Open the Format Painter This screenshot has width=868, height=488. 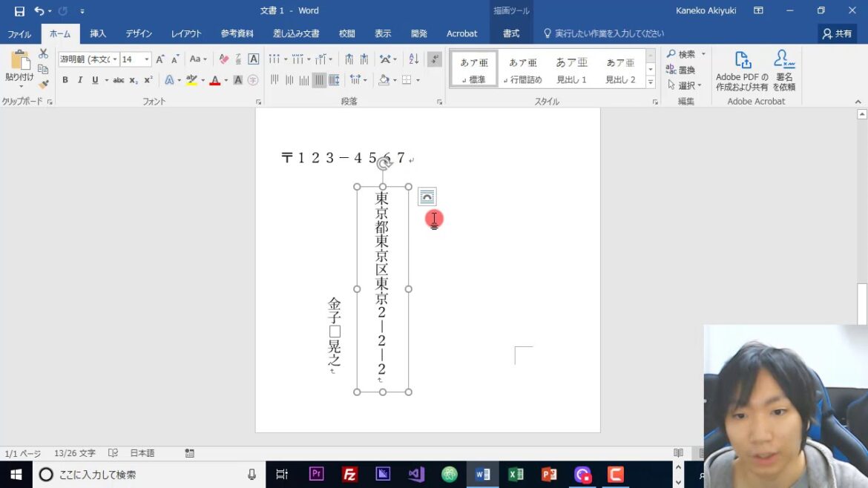coord(42,84)
